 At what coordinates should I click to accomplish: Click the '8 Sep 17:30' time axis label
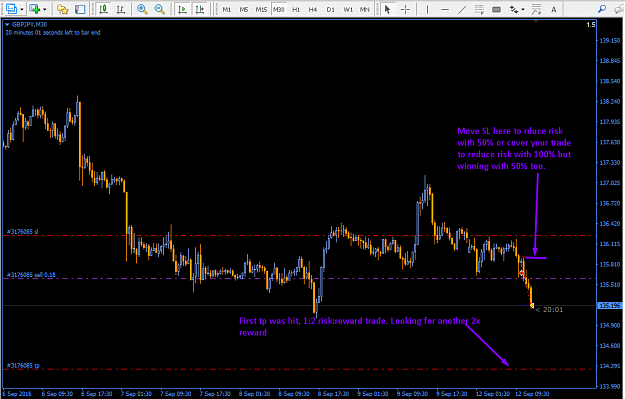(333, 394)
